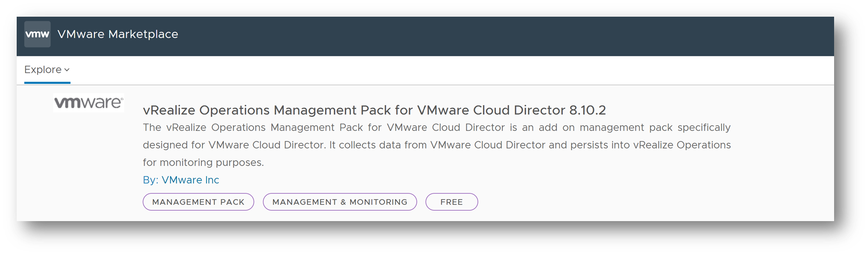Click the vmware logo beside the listing
The height and width of the screenshot is (255, 868).
coord(89,103)
